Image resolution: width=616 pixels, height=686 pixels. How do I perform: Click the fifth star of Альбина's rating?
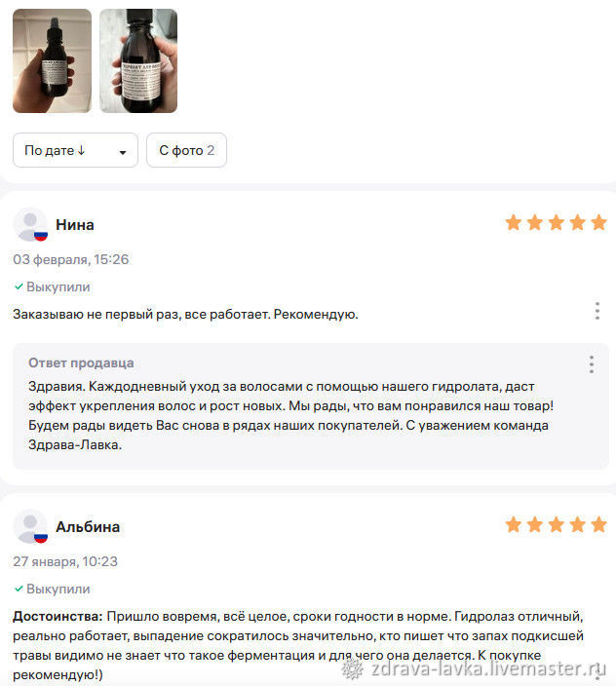[598, 524]
